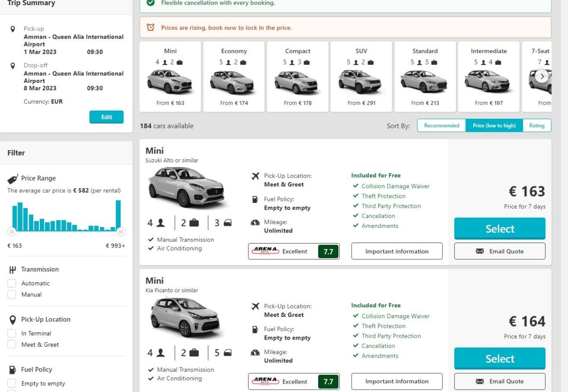The height and width of the screenshot is (392, 568).
Task: Click the Arena supplier logo on Suzuki Alto
Action: pyautogui.click(x=266, y=251)
